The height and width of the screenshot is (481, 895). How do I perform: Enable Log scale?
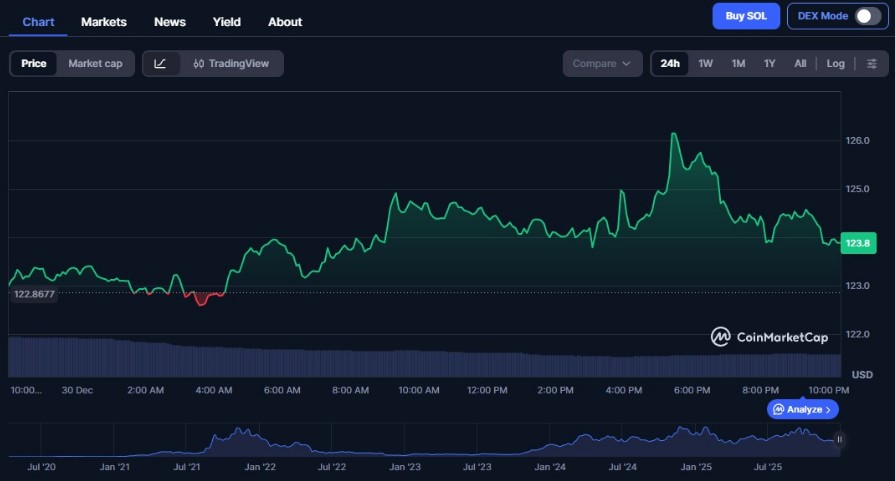point(835,64)
